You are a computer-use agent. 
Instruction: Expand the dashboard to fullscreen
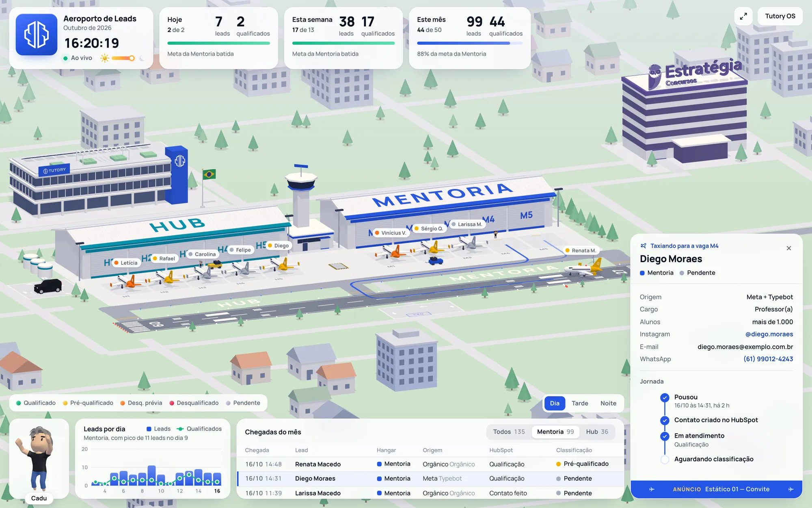coord(743,16)
